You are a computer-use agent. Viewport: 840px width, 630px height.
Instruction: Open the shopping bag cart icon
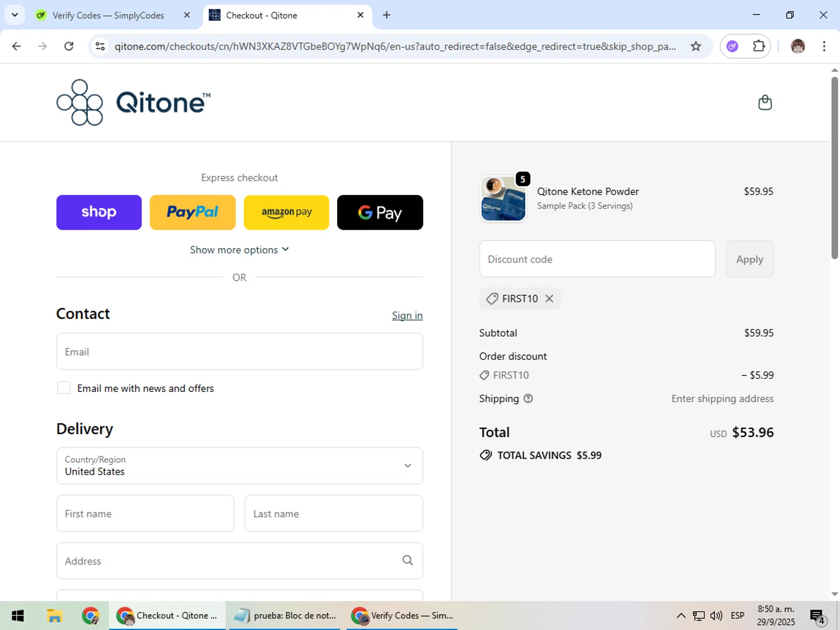click(765, 102)
